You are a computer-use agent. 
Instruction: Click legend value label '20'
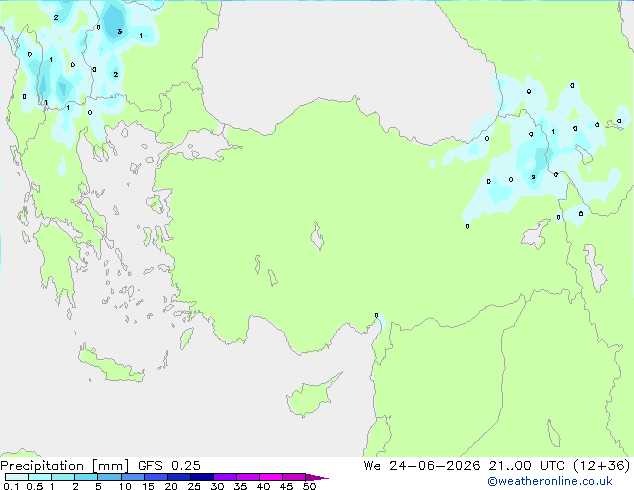[171, 486]
